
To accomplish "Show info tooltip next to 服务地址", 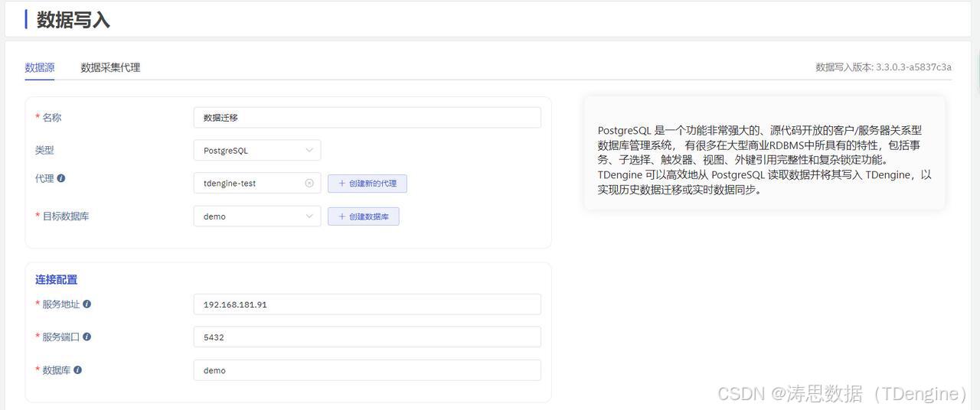I will point(87,304).
